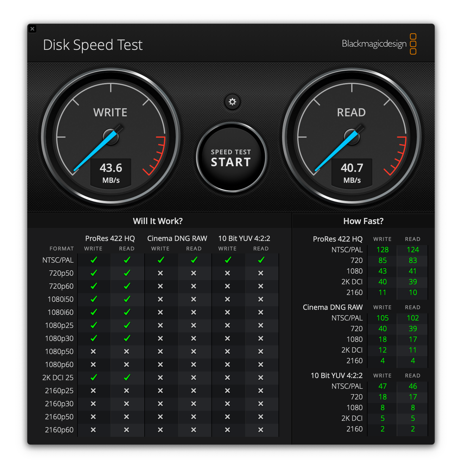Image resolution: width=462 pixels, height=476 pixels.
Task: Click the Cinema DNG RAW column header in Will It Work
Action: 177,239
